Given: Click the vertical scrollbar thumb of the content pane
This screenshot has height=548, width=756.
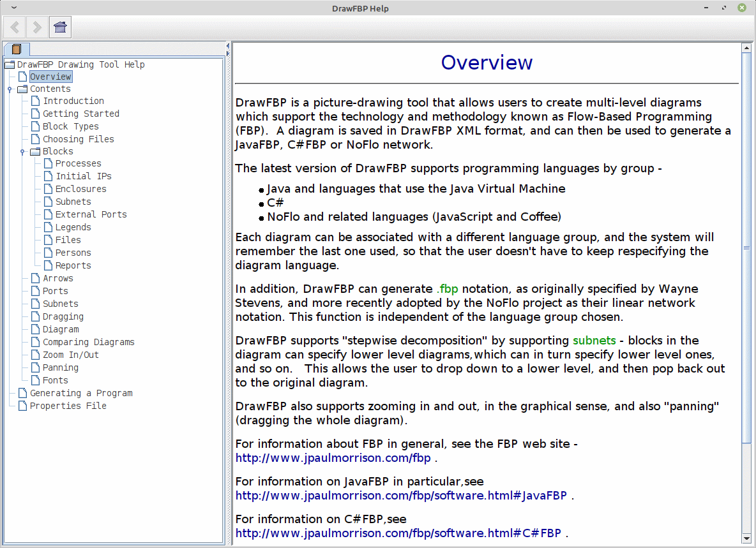Looking at the screenshot, I should [746, 248].
